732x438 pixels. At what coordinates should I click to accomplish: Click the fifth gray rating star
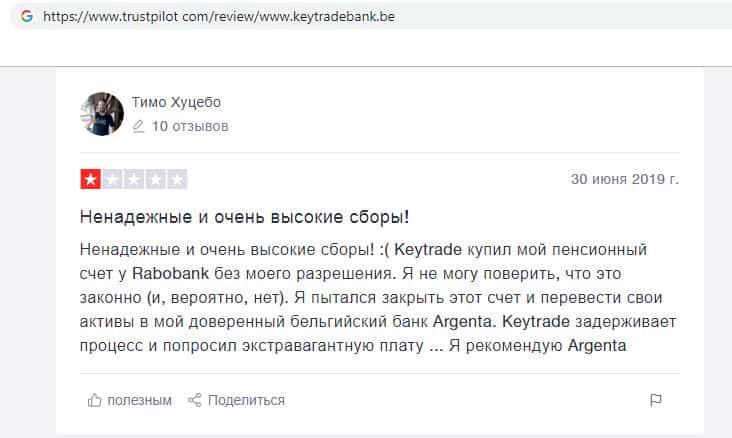177,180
